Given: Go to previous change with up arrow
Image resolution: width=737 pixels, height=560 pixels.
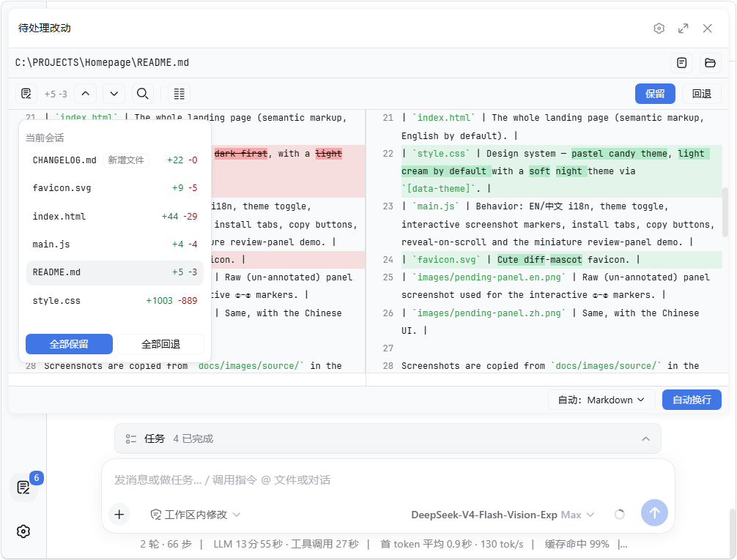Looking at the screenshot, I should click(x=86, y=94).
